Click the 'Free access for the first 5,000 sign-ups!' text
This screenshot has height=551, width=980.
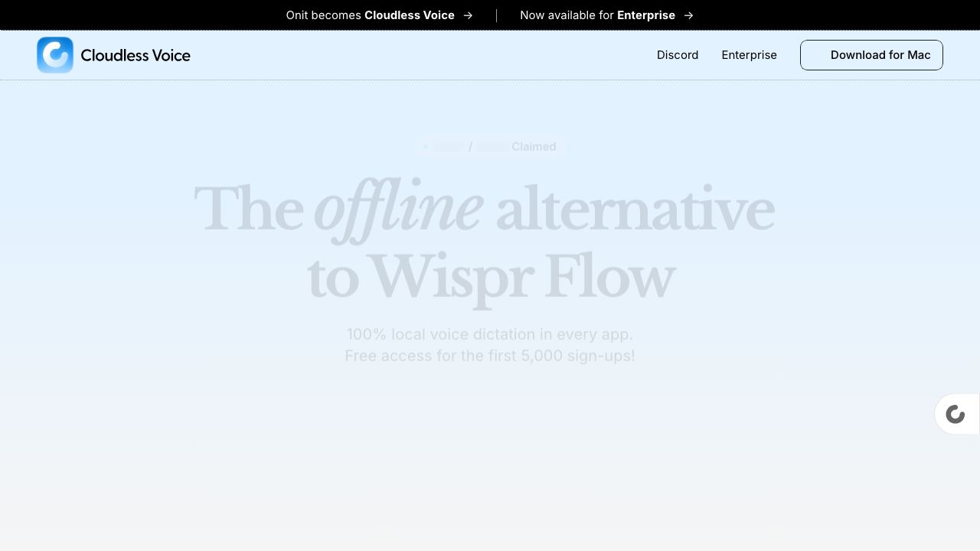pyautogui.click(x=490, y=356)
